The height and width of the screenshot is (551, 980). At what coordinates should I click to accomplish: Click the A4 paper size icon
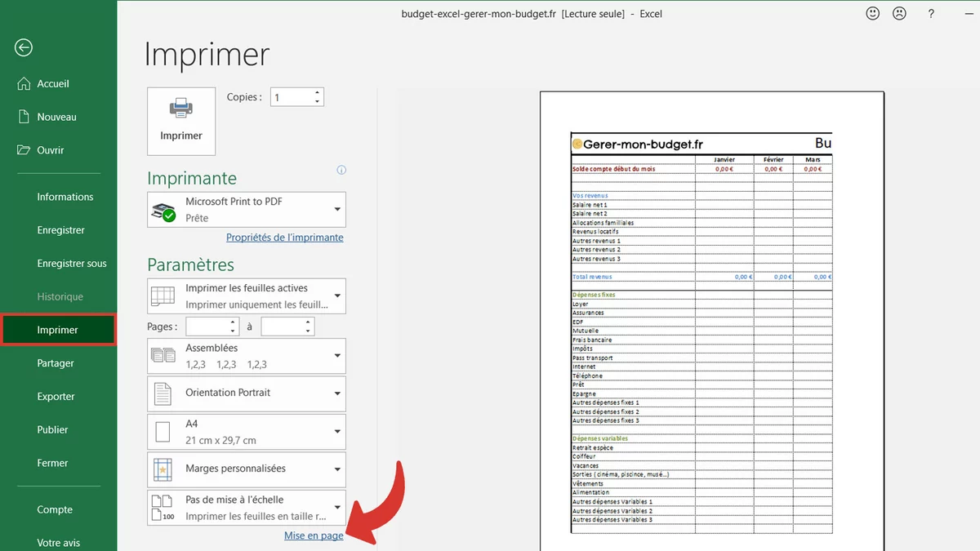[163, 432]
